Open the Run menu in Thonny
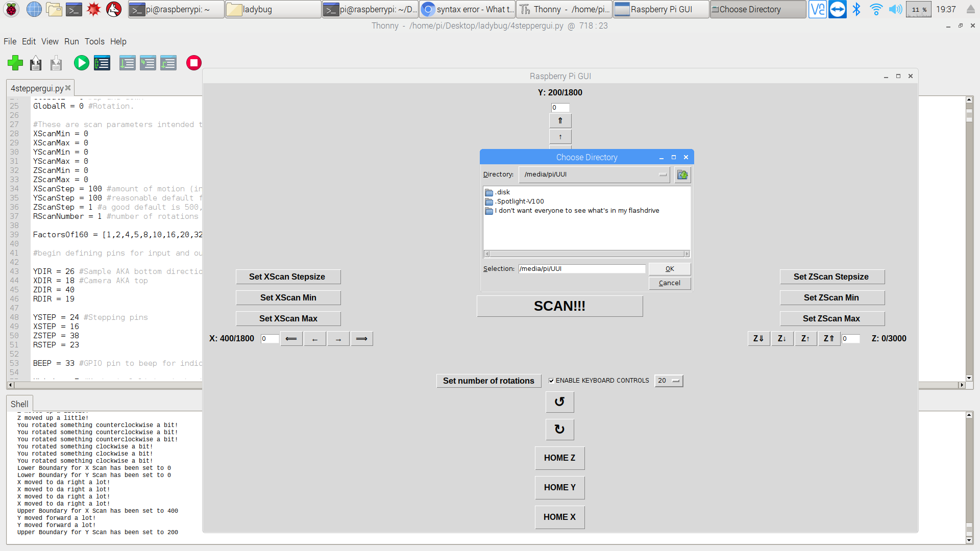The width and height of the screenshot is (980, 551). 71,41
